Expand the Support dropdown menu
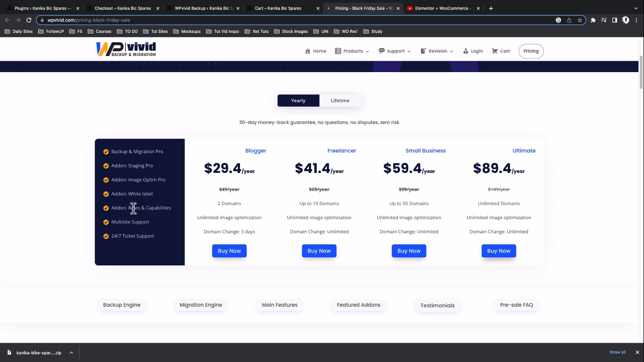Viewport: 644px width, 362px height. pyautogui.click(x=409, y=51)
